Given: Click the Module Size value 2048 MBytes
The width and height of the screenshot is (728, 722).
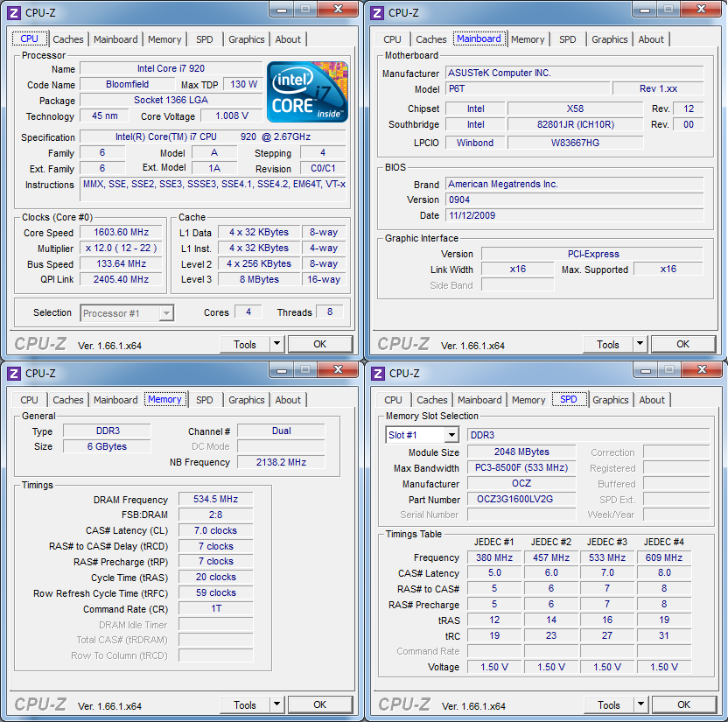Looking at the screenshot, I should 521,452.
